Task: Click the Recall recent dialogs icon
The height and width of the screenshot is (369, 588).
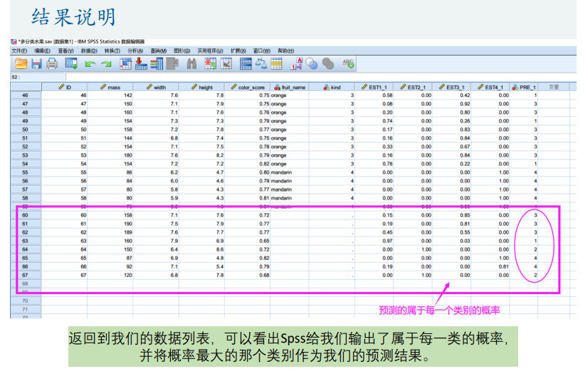Action: point(71,64)
